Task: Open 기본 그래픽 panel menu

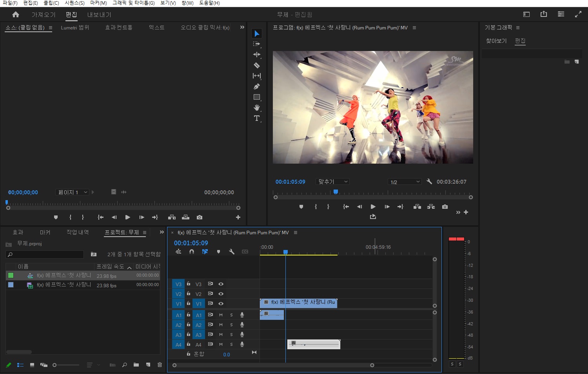Action: 518,27
